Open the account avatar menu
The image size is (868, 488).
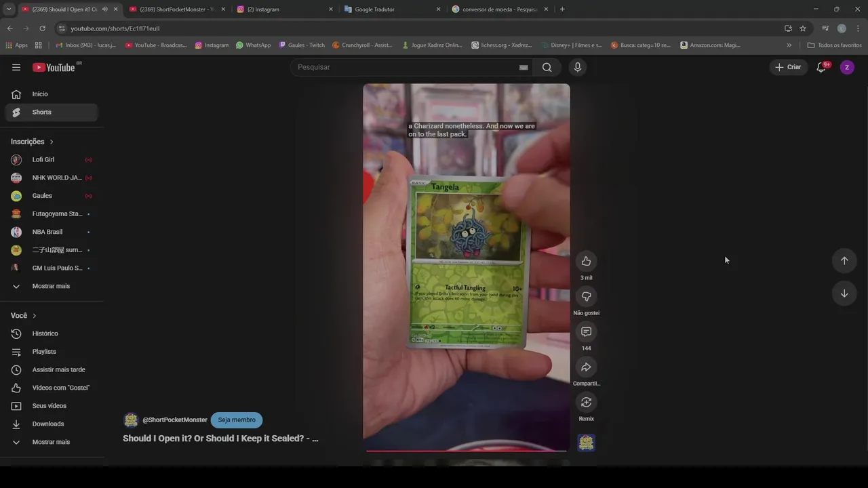pos(847,67)
